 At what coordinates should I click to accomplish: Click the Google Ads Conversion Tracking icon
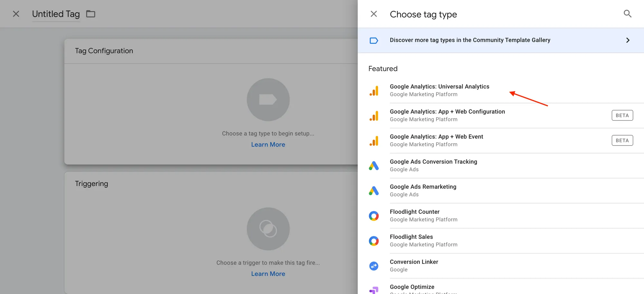tap(374, 166)
